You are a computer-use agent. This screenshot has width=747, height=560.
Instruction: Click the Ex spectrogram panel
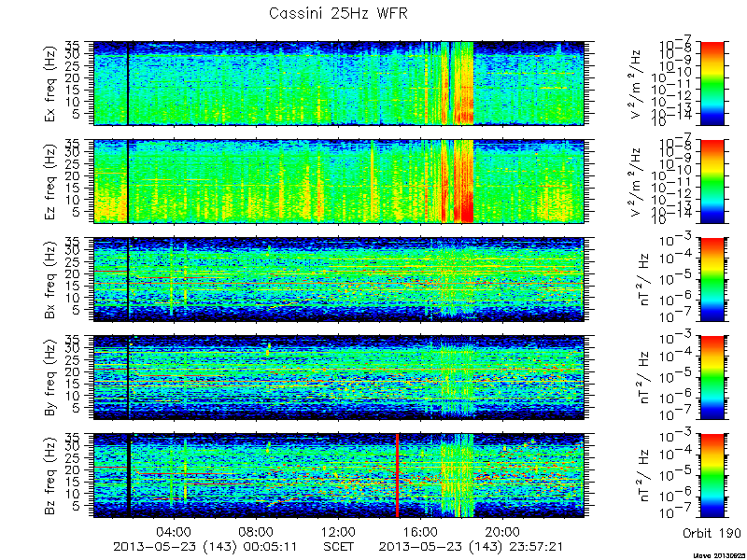(339, 83)
